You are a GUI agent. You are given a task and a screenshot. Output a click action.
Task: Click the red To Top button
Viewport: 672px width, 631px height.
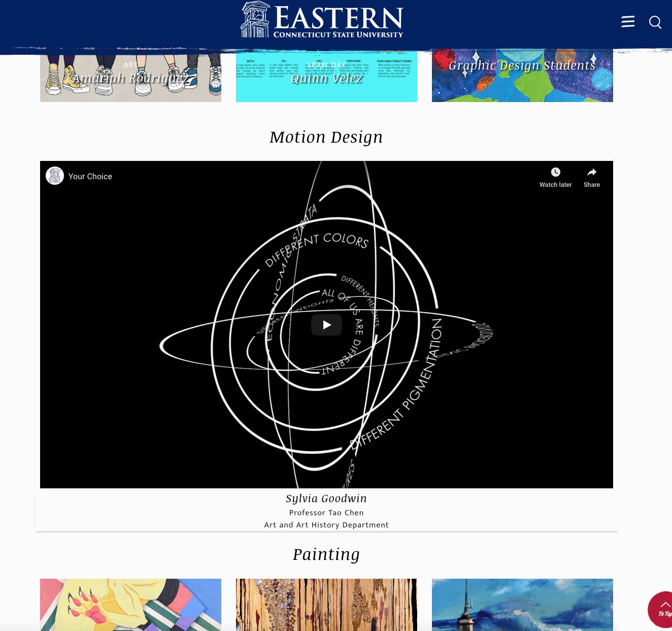coord(661,608)
